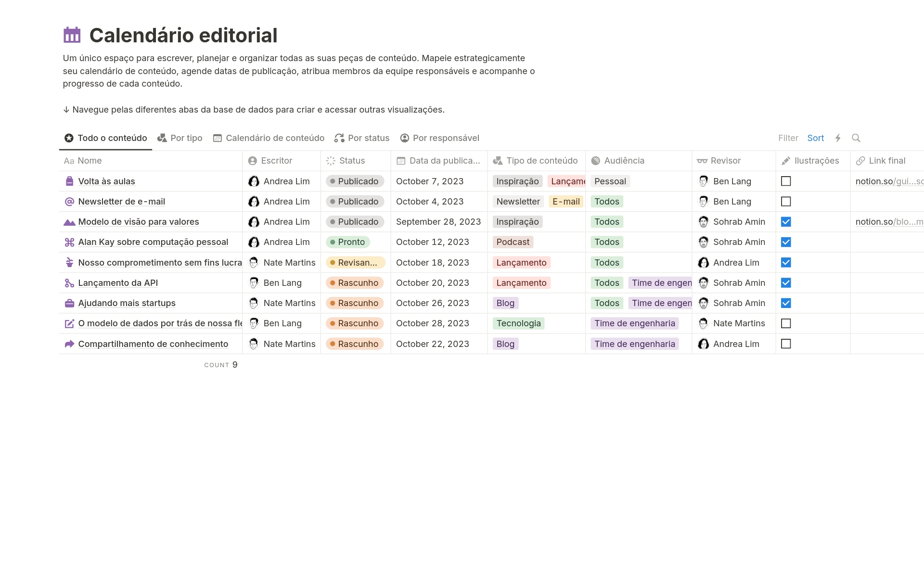This screenshot has height=577, width=924.
Task: Click the share arrow icon on "Compartilhamento de conhecimento"
Action: 69,344
